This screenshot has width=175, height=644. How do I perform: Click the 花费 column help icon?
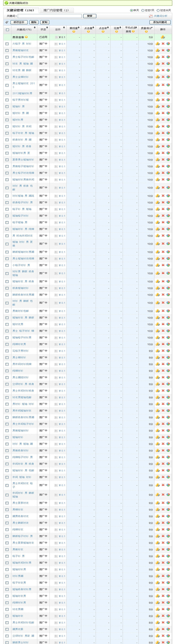click(x=116, y=32)
